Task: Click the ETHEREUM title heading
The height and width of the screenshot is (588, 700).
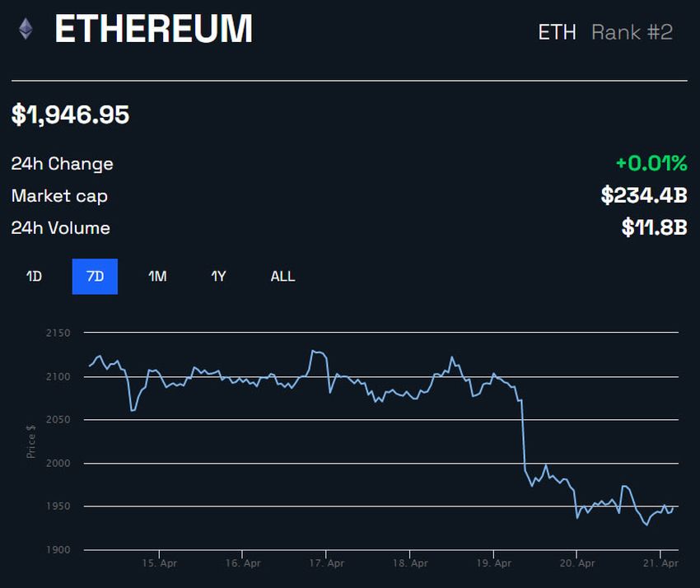Action: [153, 29]
